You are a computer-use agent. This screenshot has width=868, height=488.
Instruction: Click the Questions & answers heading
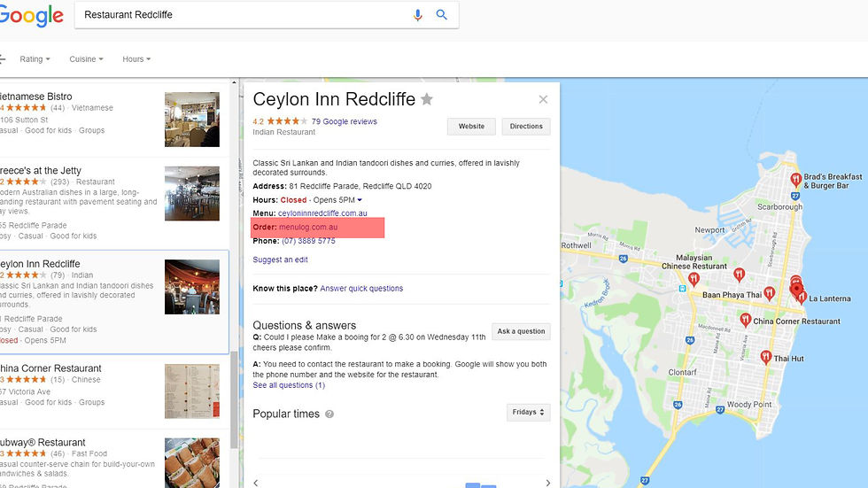(x=305, y=325)
